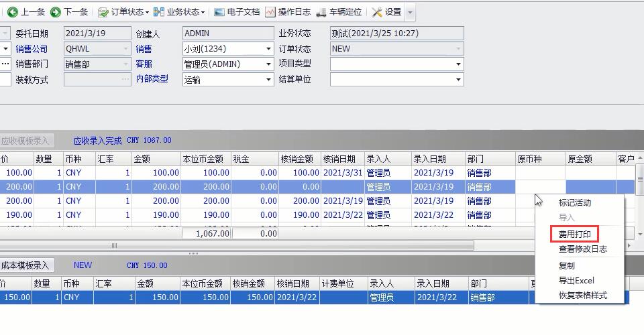Screen dimensions: 644x335
Task: Open the 操作日志 log viewer
Action: pos(288,12)
